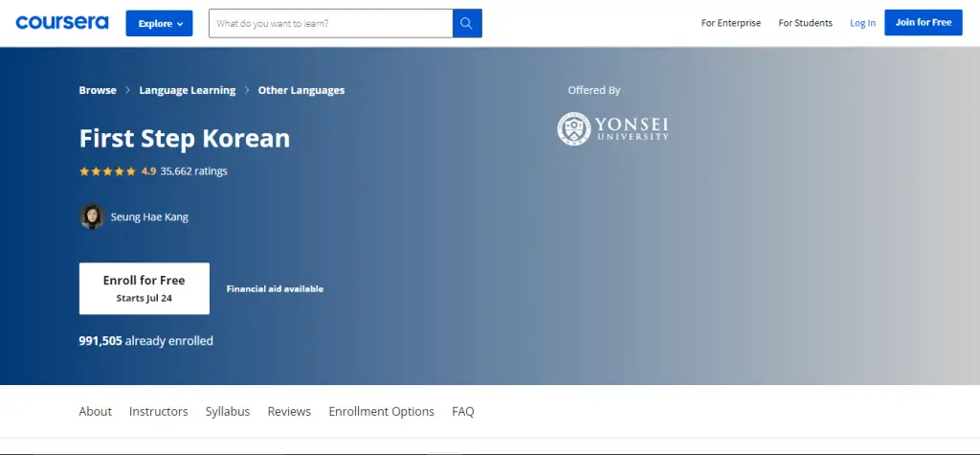The width and height of the screenshot is (980, 455).
Task: Click the Log In link
Action: [862, 23]
